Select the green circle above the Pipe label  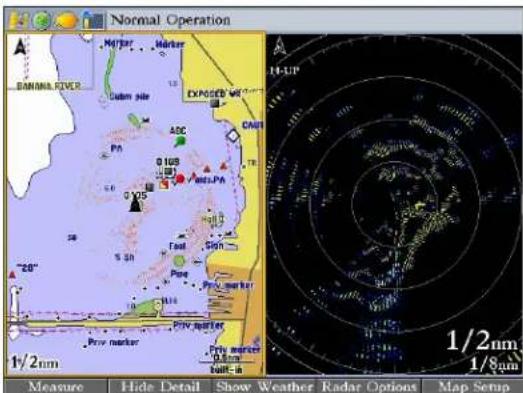[x=179, y=261]
